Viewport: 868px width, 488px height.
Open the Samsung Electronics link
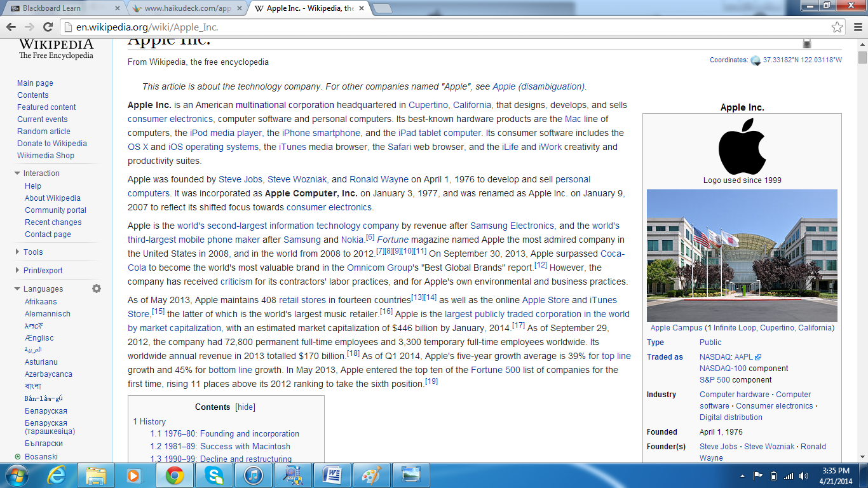tap(512, 226)
